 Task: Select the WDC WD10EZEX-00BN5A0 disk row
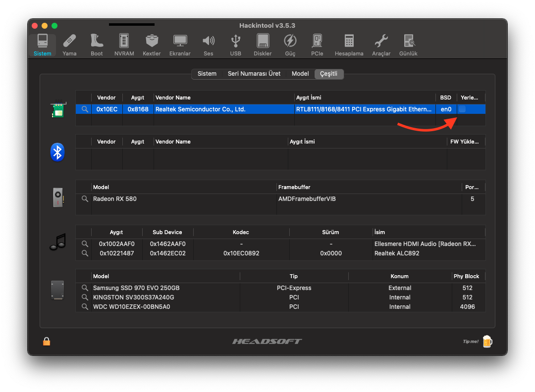(x=280, y=307)
